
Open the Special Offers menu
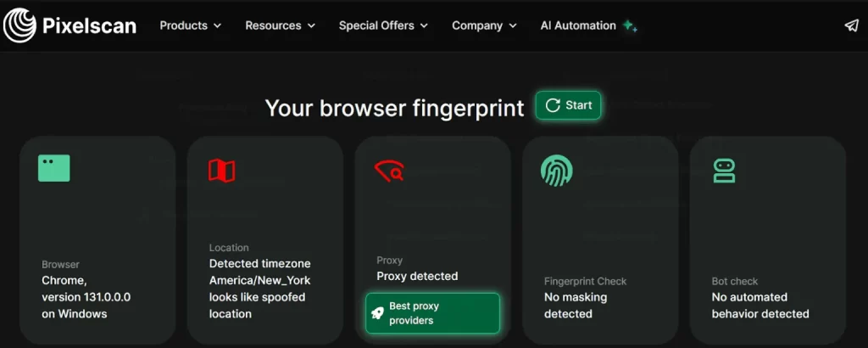(x=384, y=25)
